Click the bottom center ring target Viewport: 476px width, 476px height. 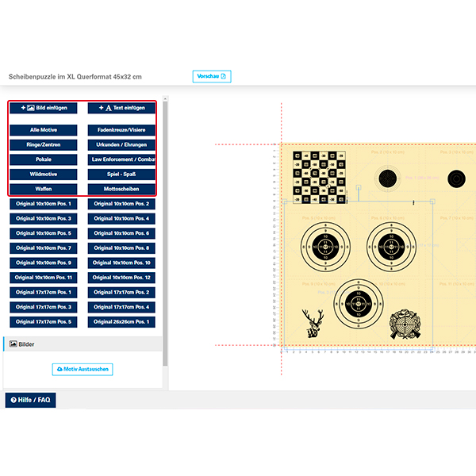pyautogui.click(x=358, y=304)
